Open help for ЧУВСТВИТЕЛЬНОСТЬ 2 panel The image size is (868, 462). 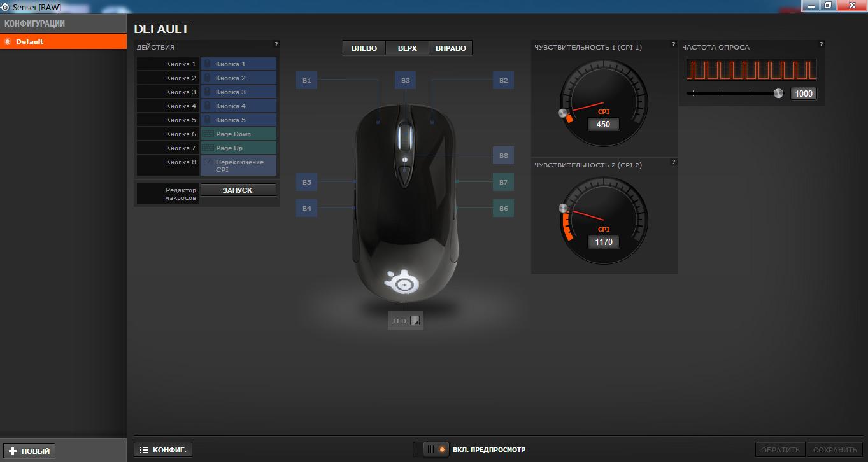pos(674,162)
